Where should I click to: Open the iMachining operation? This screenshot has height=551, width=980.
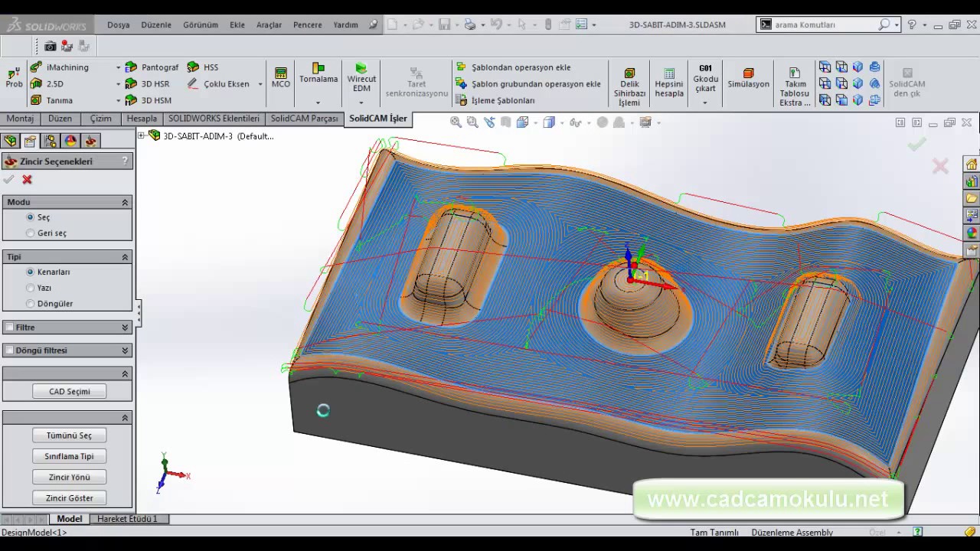[60, 67]
